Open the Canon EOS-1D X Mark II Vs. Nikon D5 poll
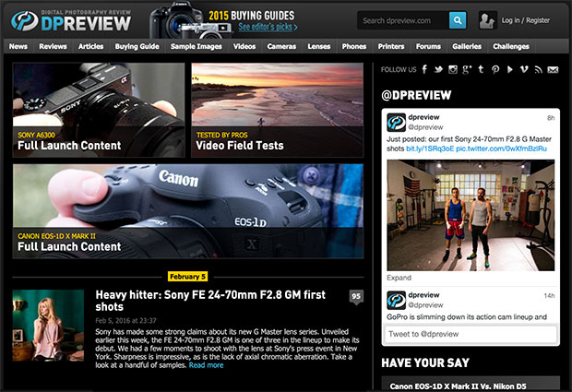Image resolution: width=572 pixels, height=392 pixels. pos(458,386)
